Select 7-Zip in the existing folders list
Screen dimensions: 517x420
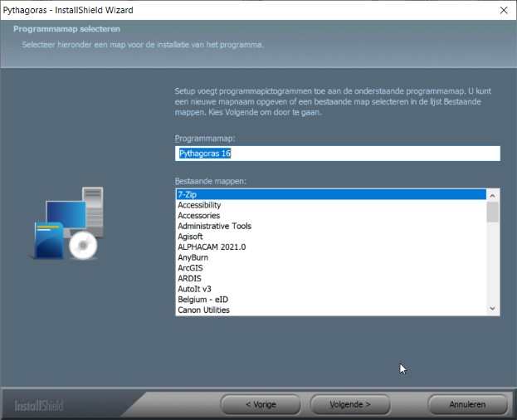tap(331, 194)
